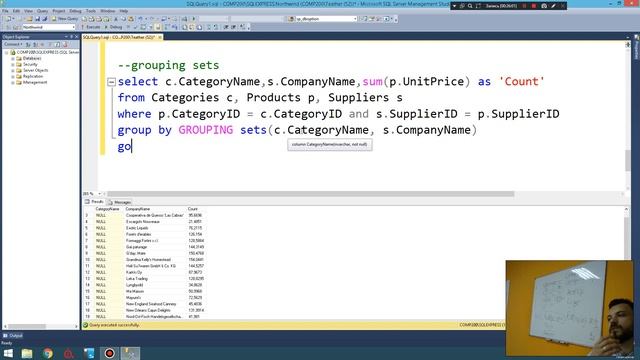Click the recorder screenshot camera icon
The image size is (640, 360).
coord(544,6)
